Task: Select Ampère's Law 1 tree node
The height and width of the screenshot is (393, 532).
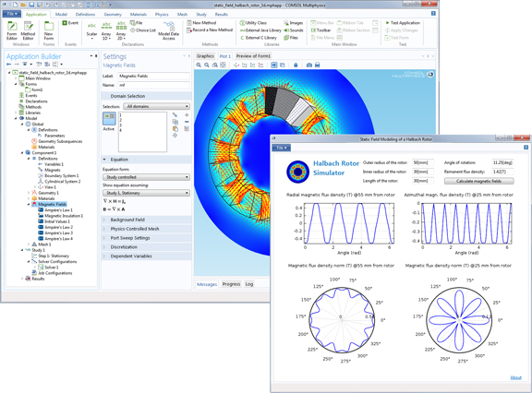Action: click(x=55, y=210)
